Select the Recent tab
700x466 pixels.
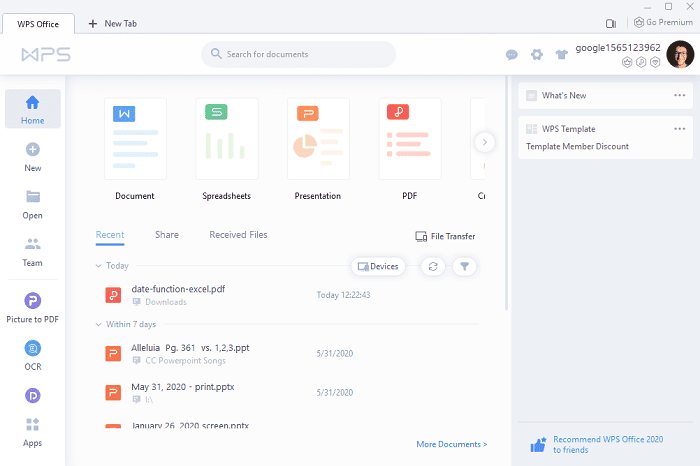pos(110,235)
